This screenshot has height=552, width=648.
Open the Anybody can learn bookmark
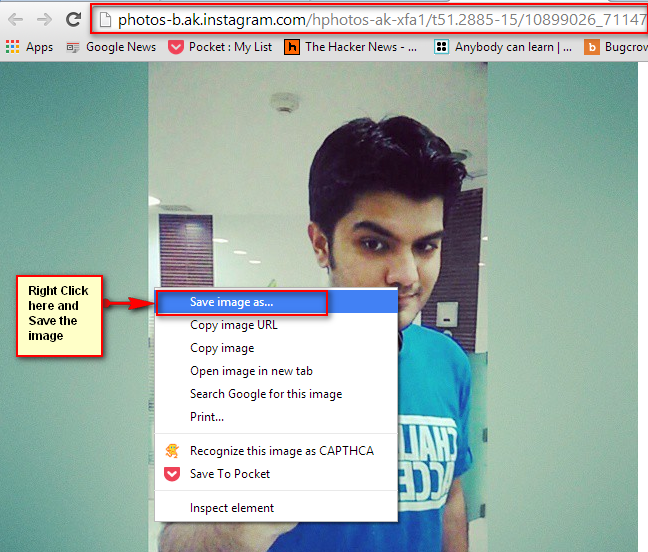click(513, 47)
